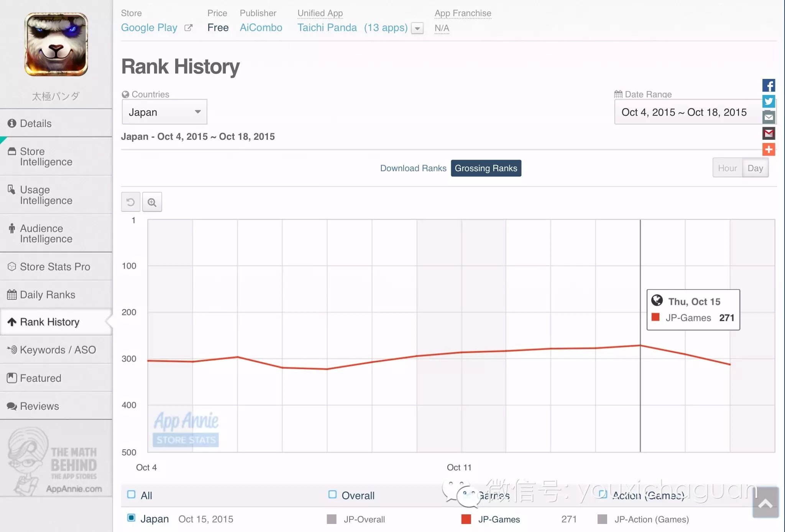
Task: Click the Taichi Panda app icon
Action: pyautogui.click(x=56, y=44)
